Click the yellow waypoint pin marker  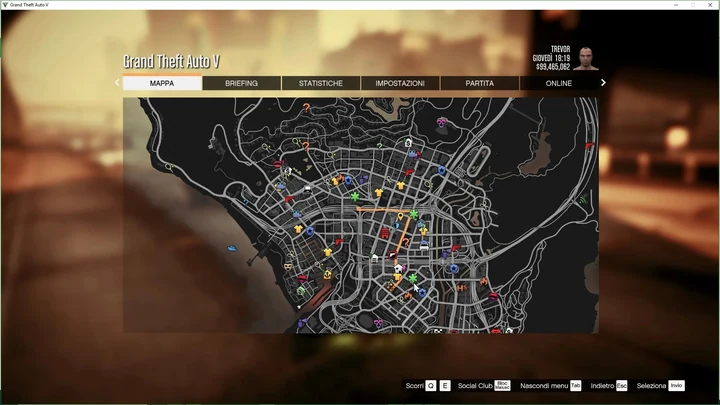click(400, 216)
